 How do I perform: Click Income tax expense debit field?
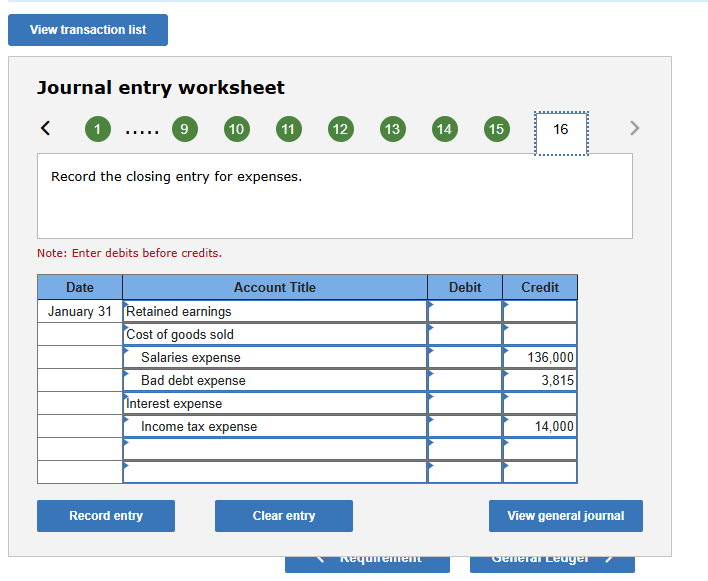tap(465, 427)
